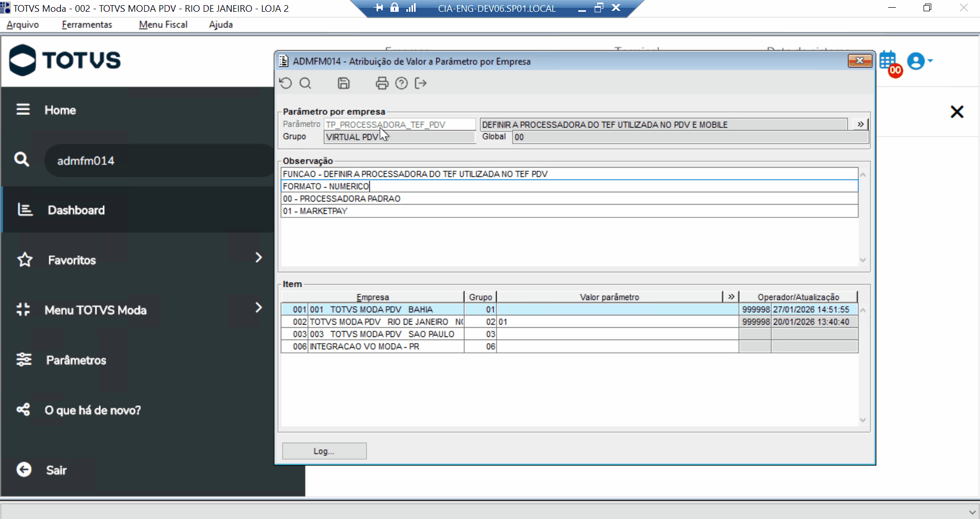Image resolution: width=980 pixels, height=519 pixels.
Task: Click the Item grid scrollbar down arrow
Action: 863,420
